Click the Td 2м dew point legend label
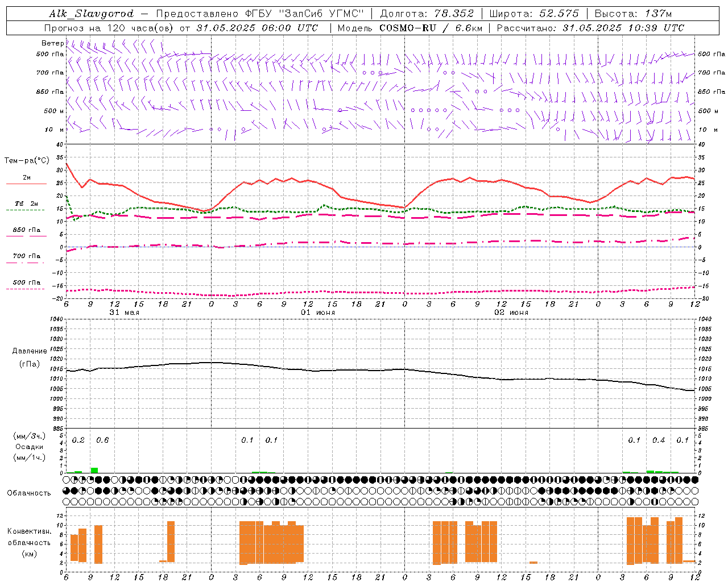 point(27,203)
